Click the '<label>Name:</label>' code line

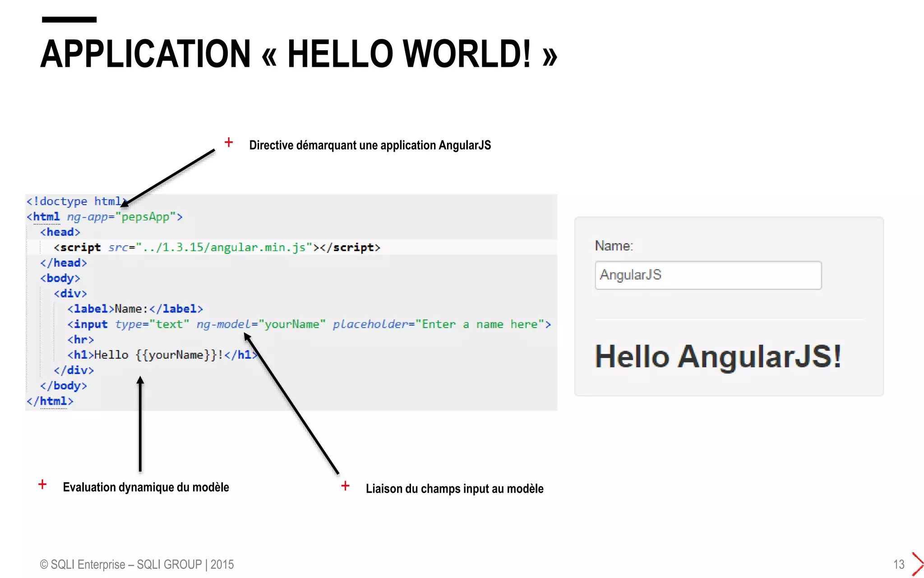pyautogui.click(x=135, y=309)
